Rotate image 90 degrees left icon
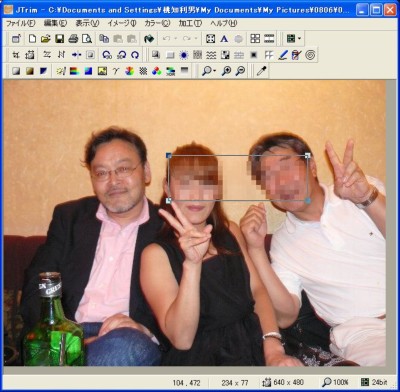 pyautogui.click(x=107, y=55)
